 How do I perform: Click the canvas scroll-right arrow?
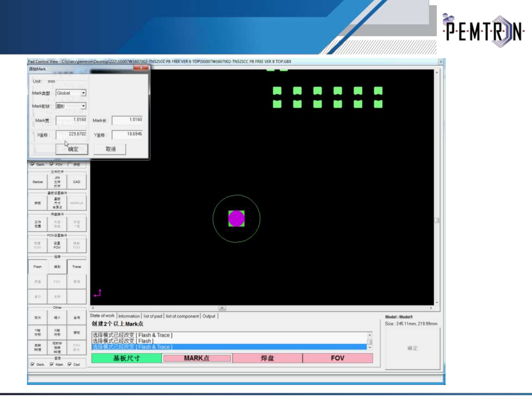click(431, 308)
